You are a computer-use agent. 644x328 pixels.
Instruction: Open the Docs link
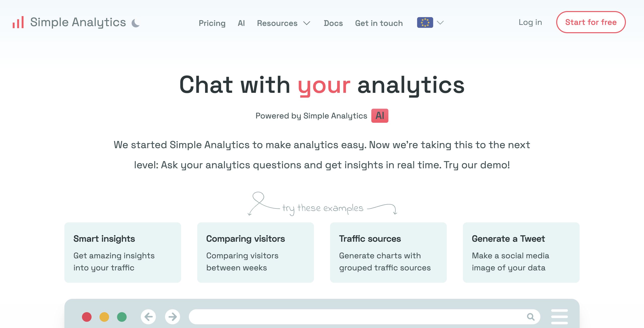point(333,23)
